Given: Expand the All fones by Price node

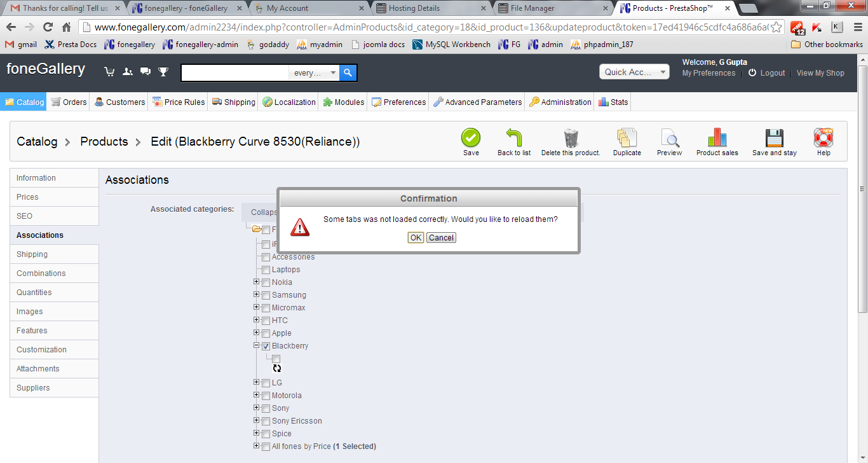Looking at the screenshot, I should [x=257, y=446].
